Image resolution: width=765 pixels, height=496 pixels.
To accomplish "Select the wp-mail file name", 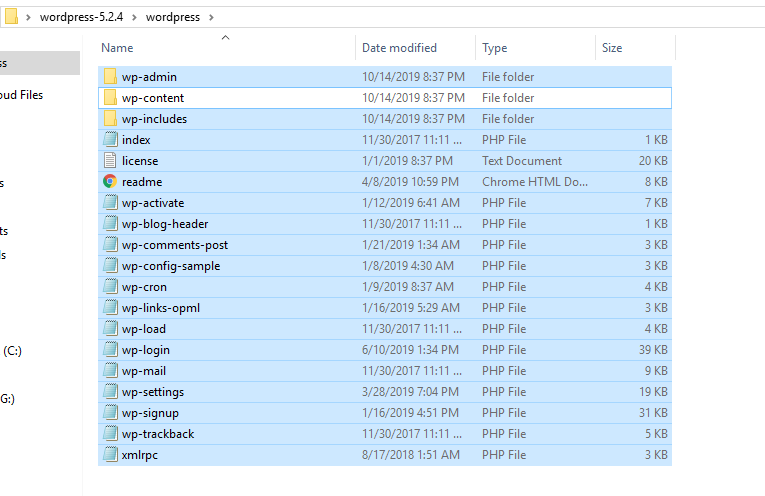I will click(x=143, y=370).
